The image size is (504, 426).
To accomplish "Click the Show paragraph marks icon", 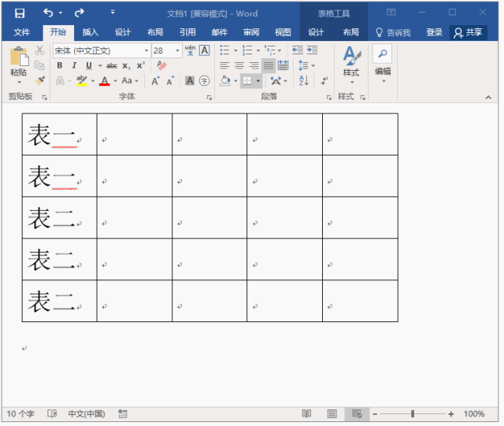I will (x=324, y=80).
